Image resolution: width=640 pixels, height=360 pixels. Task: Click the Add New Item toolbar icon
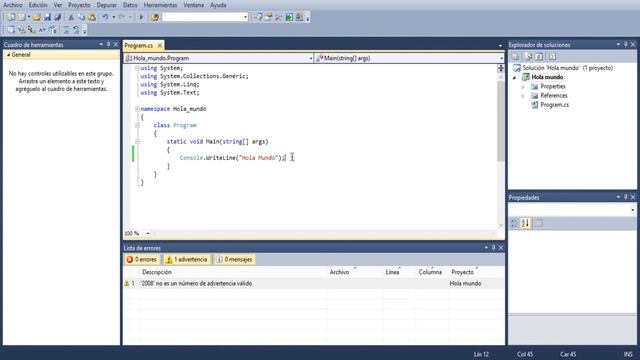pyautogui.click(x=22, y=17)
